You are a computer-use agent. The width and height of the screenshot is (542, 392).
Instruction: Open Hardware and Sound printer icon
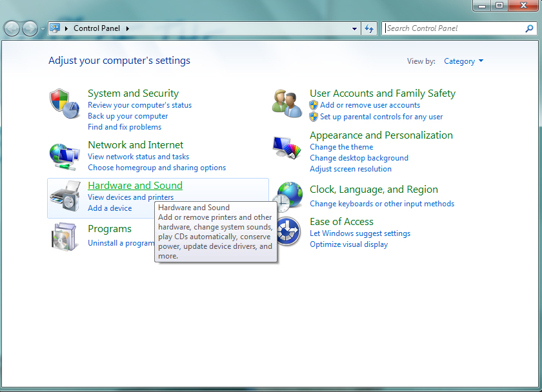(x=65, y=196)
